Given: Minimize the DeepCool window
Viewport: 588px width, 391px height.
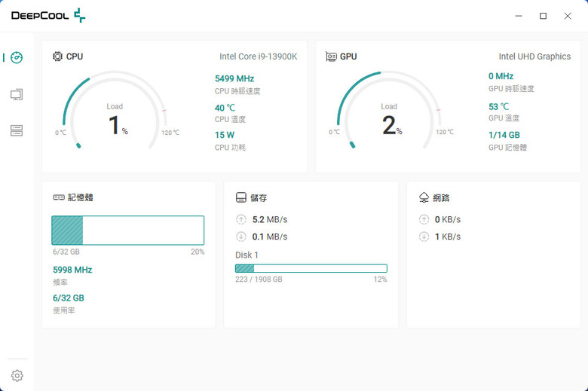Looking at the screenshot, I should [x=519, y=16].
